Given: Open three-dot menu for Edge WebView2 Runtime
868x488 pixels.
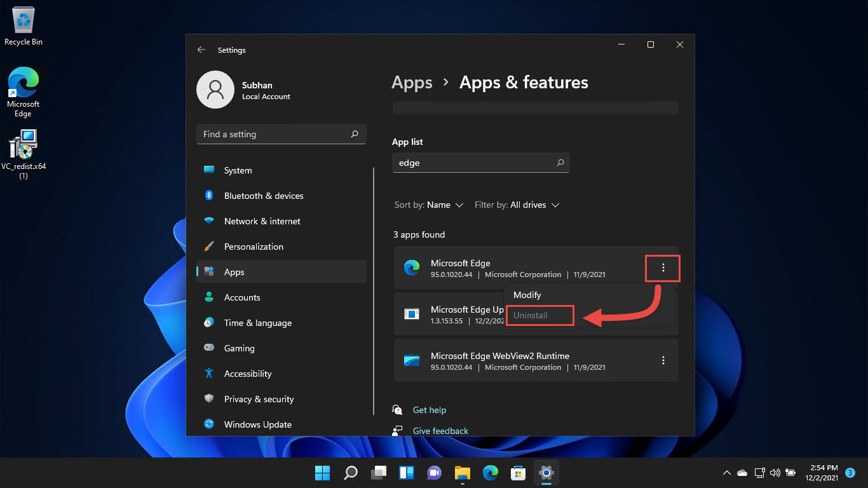Looking at the screenshot, I should pos(663,360).
